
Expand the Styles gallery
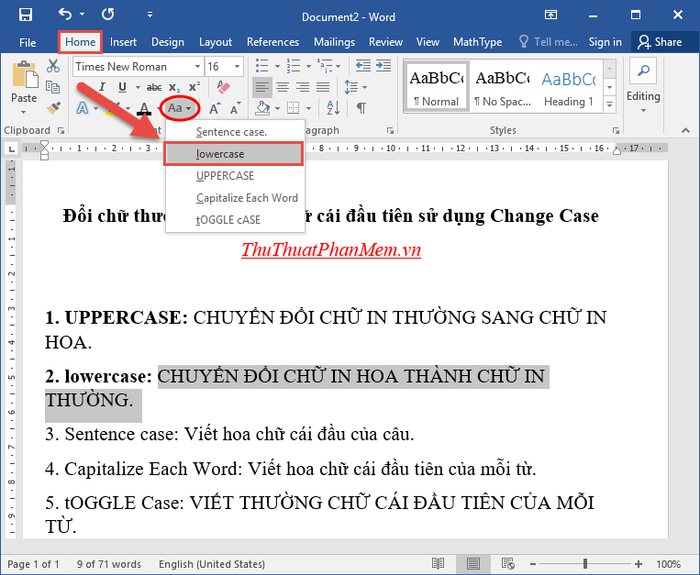(609, 105)
